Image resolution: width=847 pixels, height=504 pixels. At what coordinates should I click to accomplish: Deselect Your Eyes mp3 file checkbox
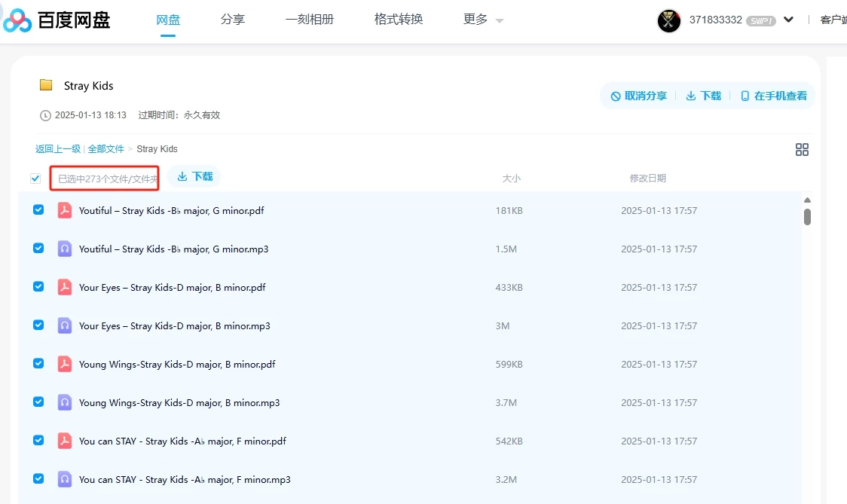click(38, 325)
